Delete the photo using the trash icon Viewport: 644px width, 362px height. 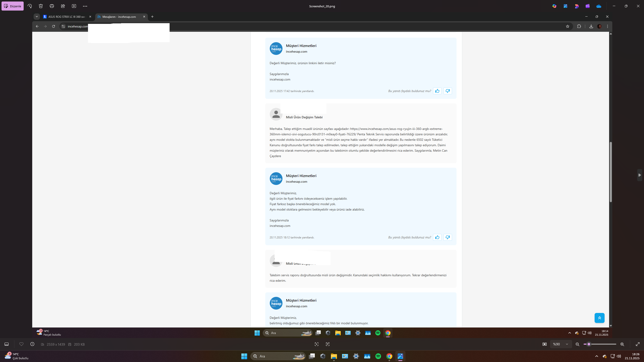pyautogui.click(x=41, y=6)
